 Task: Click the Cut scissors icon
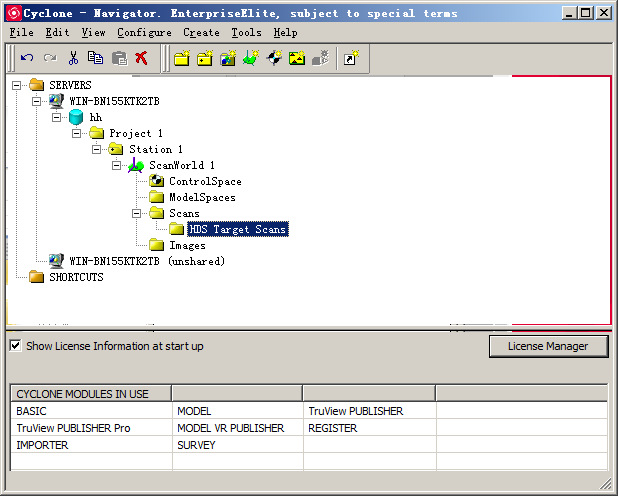(73, 59)
